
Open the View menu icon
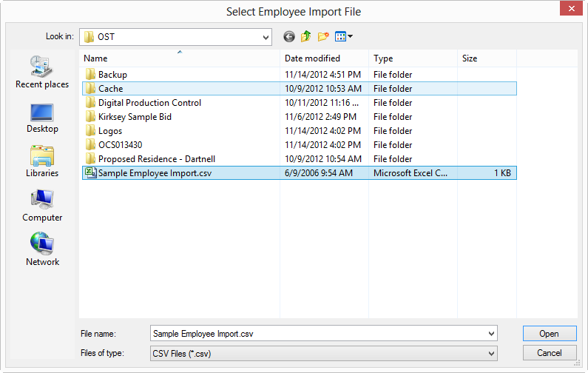pyautogui.click(x=344, y=36)
